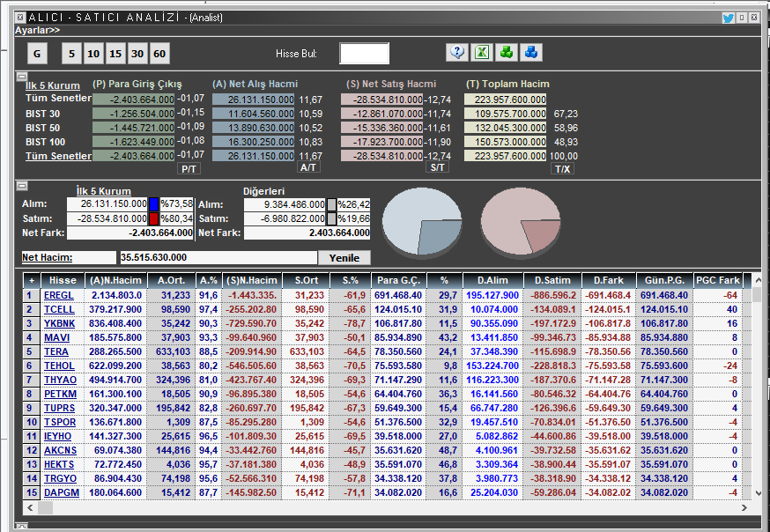Select the 10 minute period button
770x532 pixels.
(x=93, y=54)
